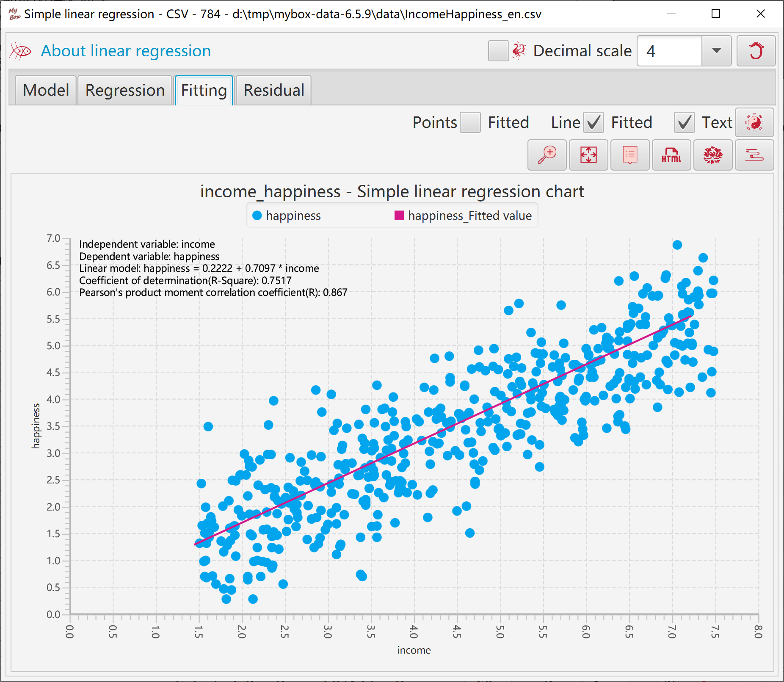This screenshot has width=784, height=682.
Task: Toggle the Text checkbox off
Action: [x=684, y=122]
